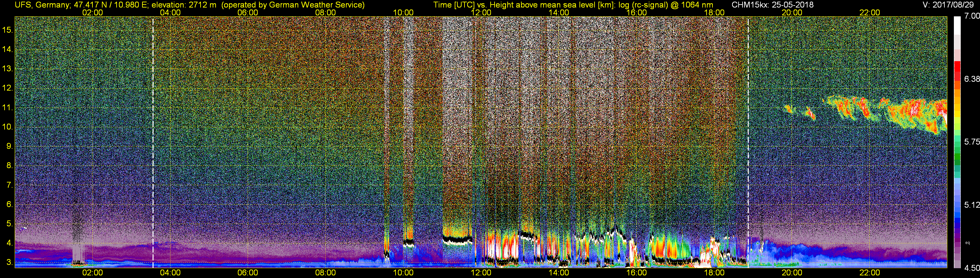Click the '16:00' tick on bottom time axis
This screenshot has height=278, width=980.
pos(636,273)
